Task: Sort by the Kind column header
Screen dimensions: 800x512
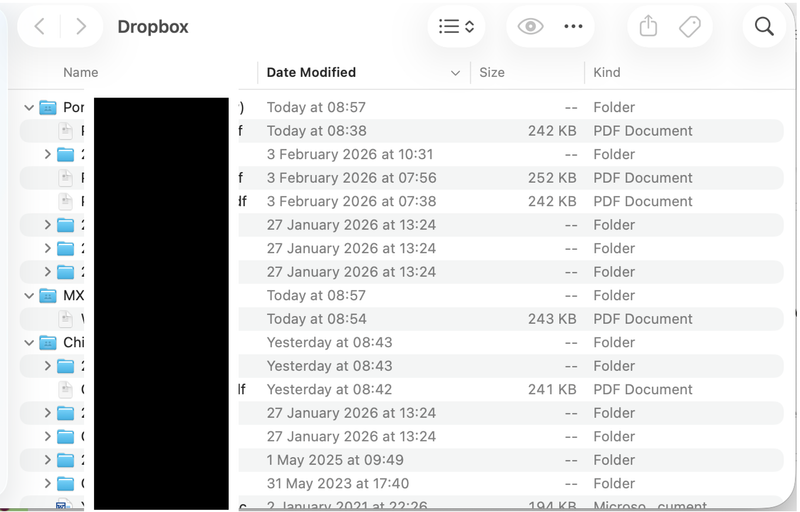Action: click(607, 72)
